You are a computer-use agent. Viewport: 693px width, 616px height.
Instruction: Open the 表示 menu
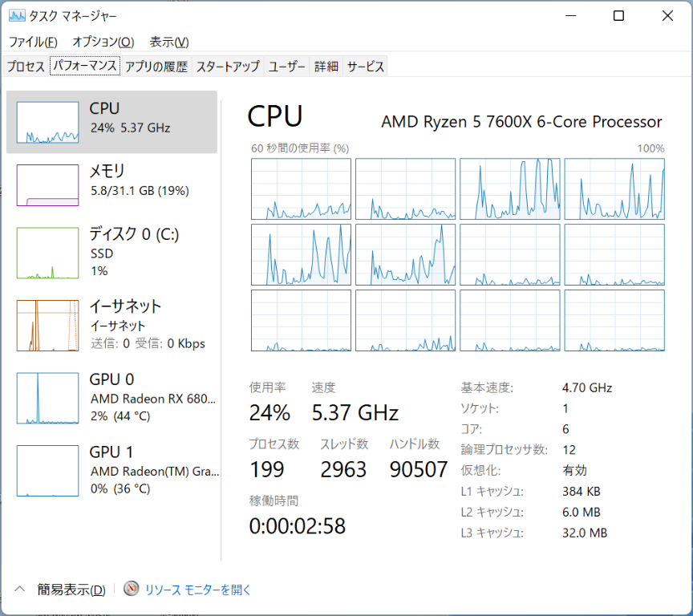169,42
